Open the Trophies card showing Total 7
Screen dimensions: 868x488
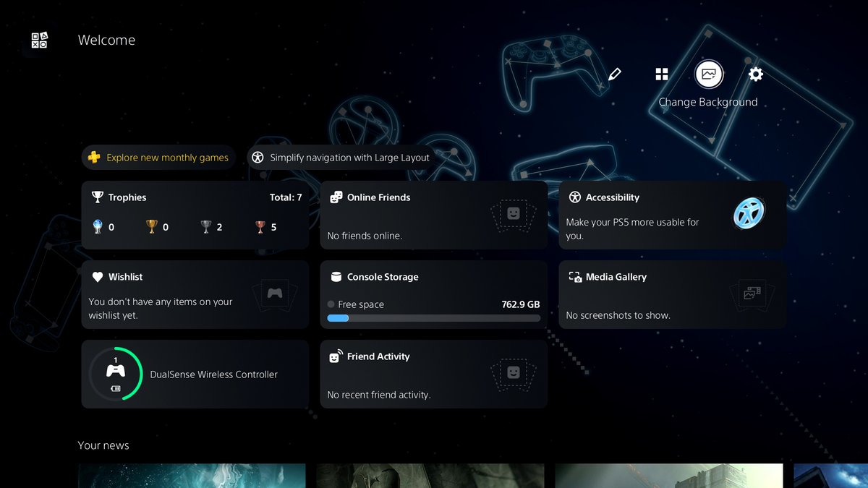[x=195, y=217]
